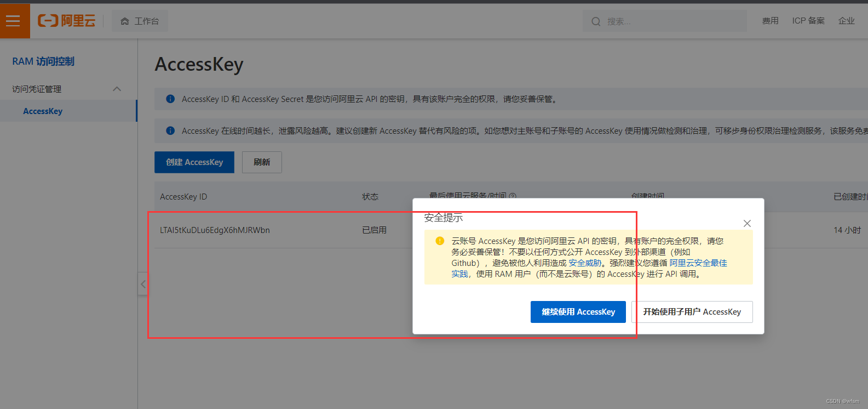
Task: Click the RAM 访问控制 heading
Action: tap(43, 61)
